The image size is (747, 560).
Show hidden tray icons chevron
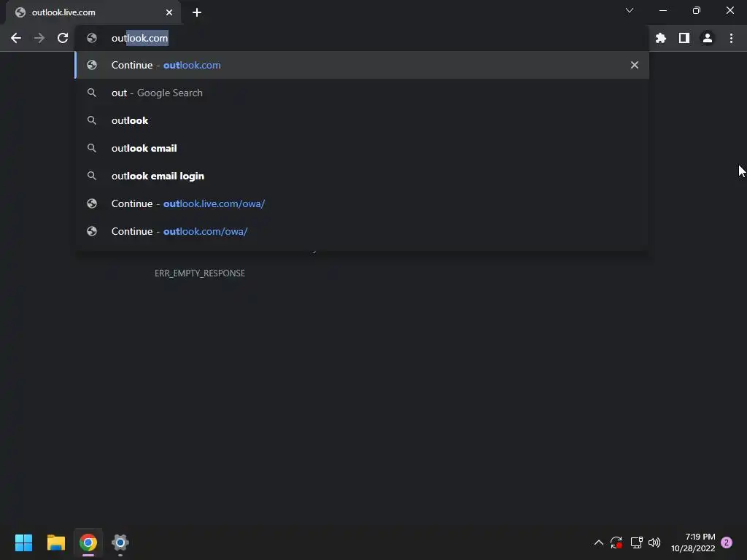coord(599,542)
